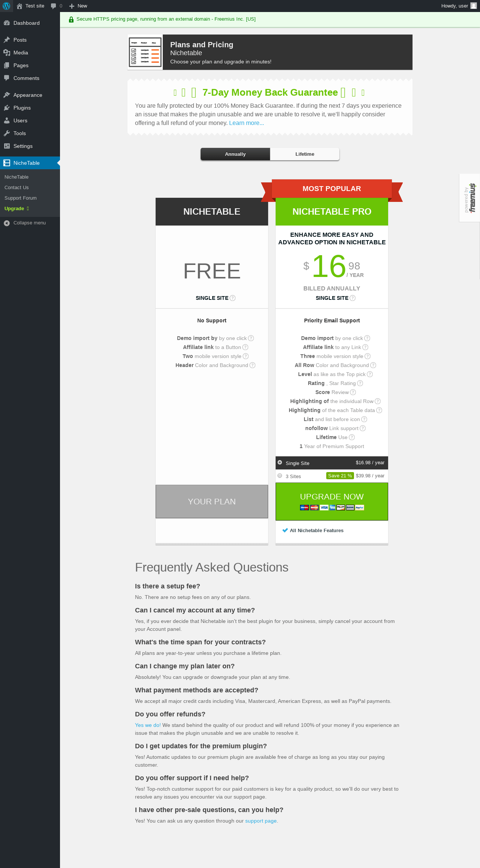This screenshot has width=480, height=868.
Task: Click help icon next to Header Color and Background
Action: click(252, 365)
